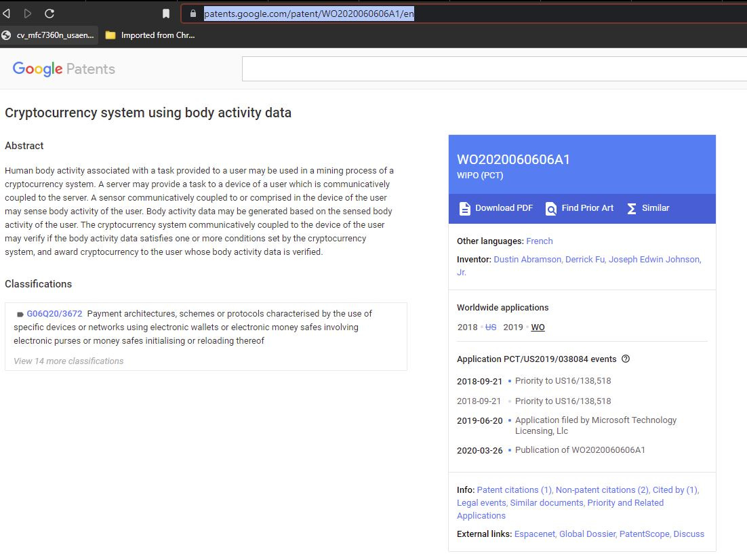The height and width of the screenshot is (560, 747).
Task: Open the Discuss external link
Action: 689,534
